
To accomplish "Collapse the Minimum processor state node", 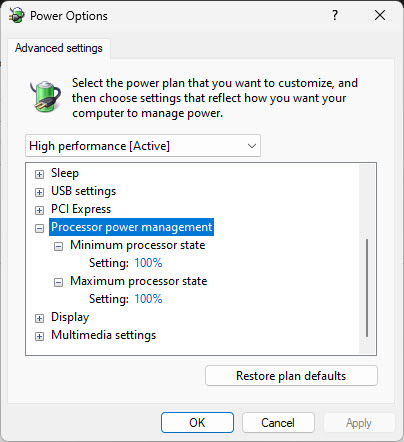I will pyautogui.click(x=58, y=246).
